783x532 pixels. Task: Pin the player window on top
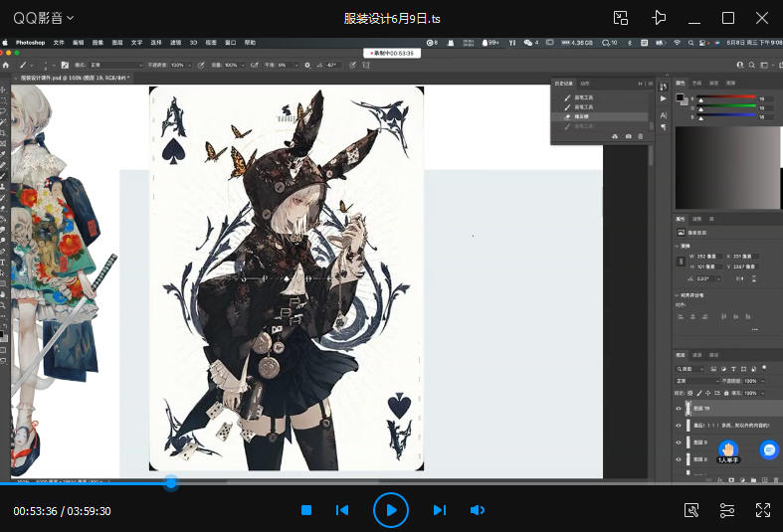click(658, 18)
